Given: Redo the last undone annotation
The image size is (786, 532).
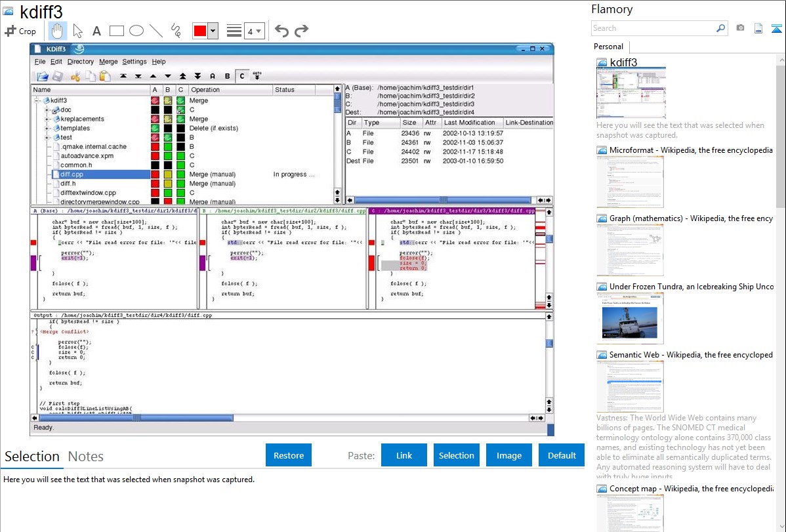Looking at the screenshot, I should [301, 31].
